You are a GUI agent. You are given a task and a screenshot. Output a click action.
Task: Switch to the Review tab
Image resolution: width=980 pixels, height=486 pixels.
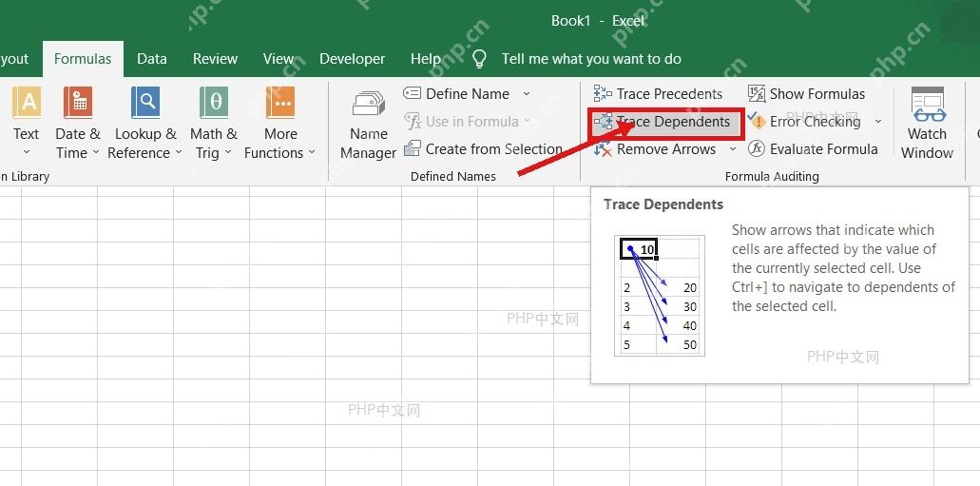(x=215, y=59)
